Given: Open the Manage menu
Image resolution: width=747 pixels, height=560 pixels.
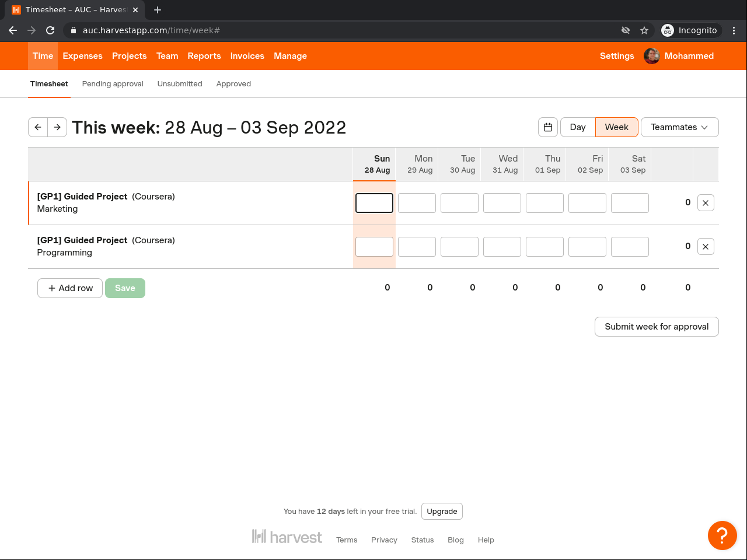Looking at the screenshot, I should click(x=290, y=56).
